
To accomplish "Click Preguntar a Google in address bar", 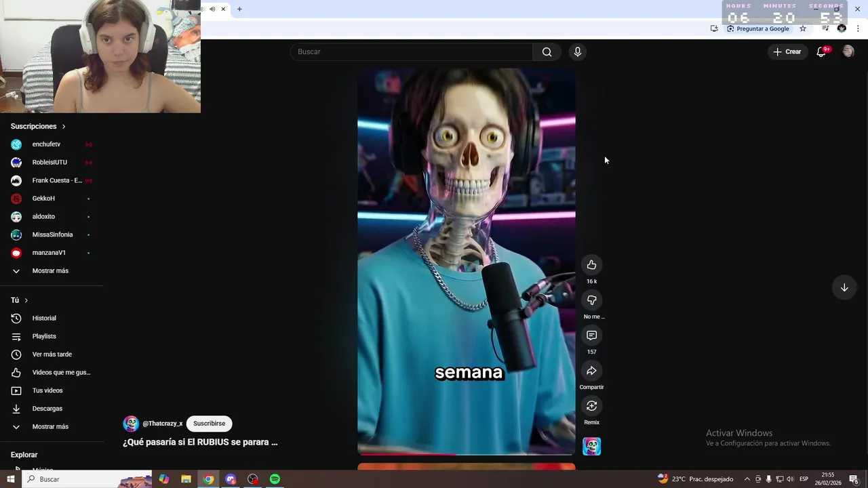I will pyautogui.click(x=757, y=28).
